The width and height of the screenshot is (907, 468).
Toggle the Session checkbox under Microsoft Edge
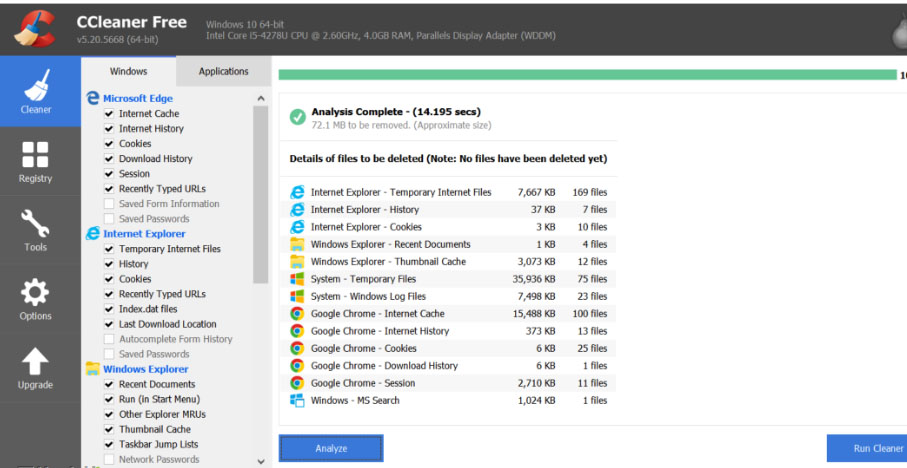point(109,174)
